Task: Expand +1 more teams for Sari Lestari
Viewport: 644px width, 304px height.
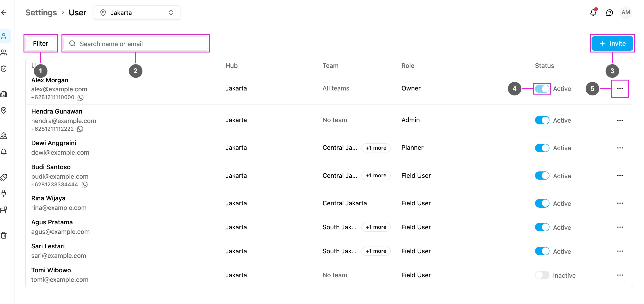Action: 376,251
